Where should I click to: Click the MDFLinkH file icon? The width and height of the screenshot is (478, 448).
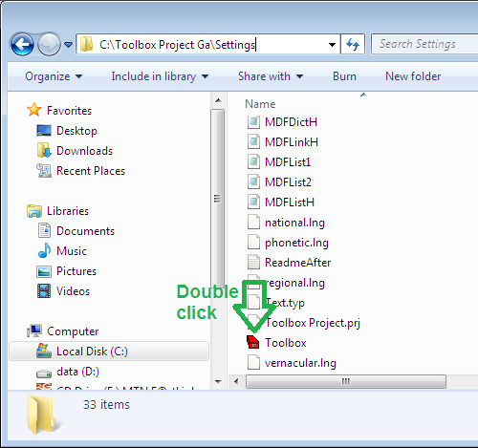tap(253, 142)
